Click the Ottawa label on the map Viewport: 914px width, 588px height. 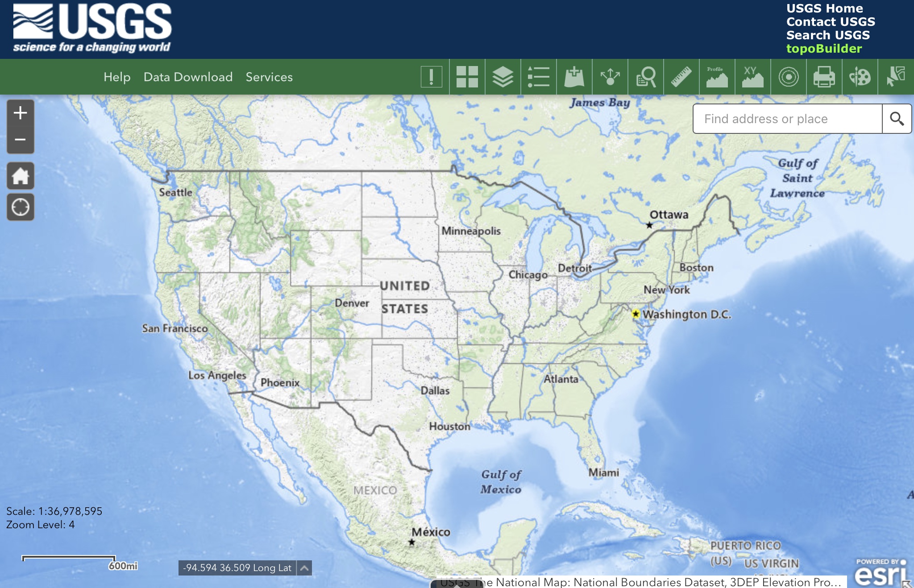click(x=669, y=215)
